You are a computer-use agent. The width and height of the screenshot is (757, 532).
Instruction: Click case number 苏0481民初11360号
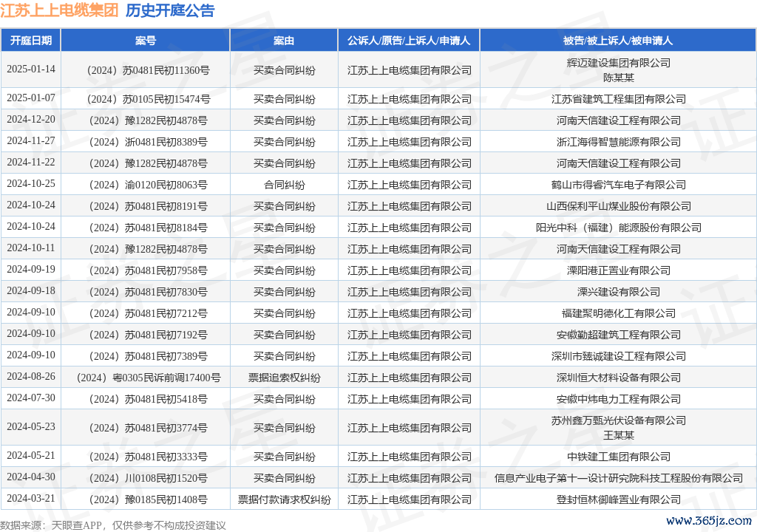(x=148, y=70)
